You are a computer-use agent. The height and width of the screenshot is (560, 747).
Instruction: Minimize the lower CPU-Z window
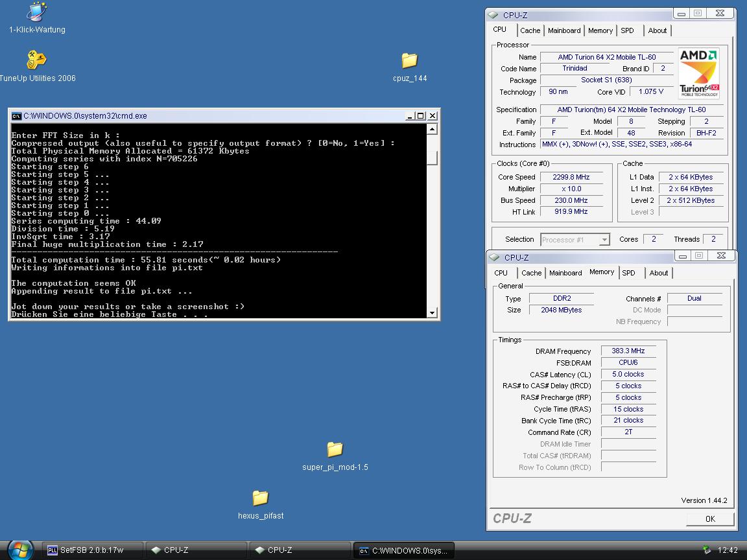point(683,256)
